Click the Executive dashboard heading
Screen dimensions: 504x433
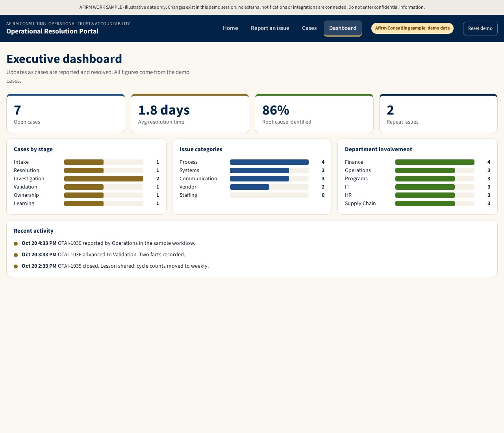click(64, 59)
